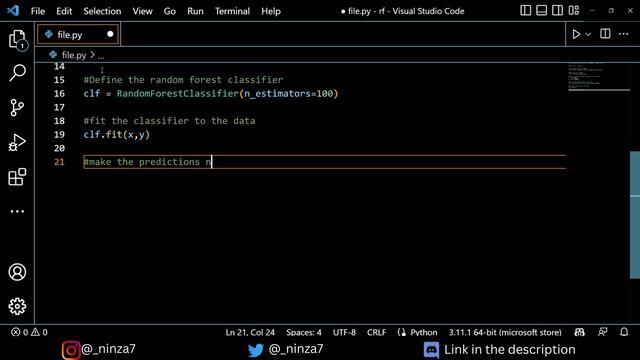Click line number 21 in gutter
Viewport: 640px width, 360px height.
tap(59, 162)
